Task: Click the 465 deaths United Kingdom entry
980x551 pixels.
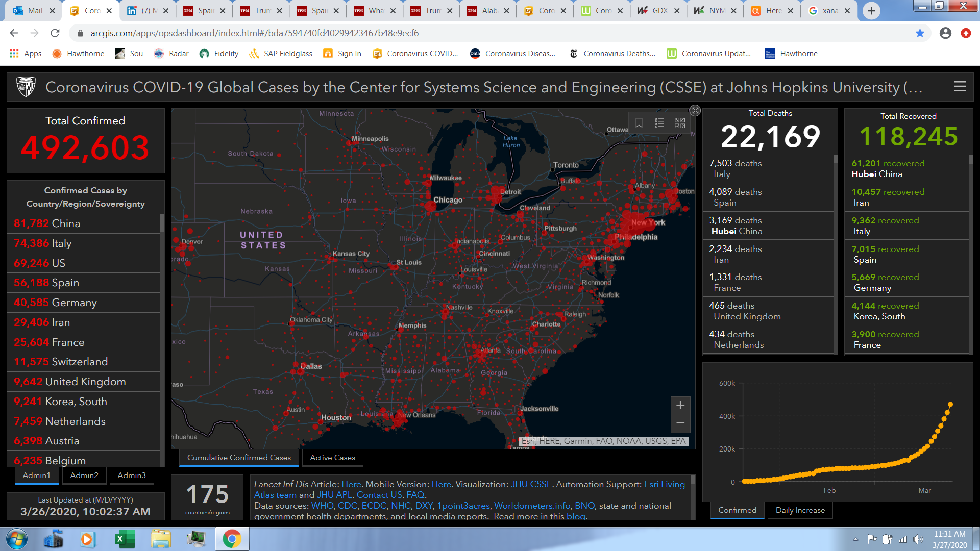Action: coord(768,311)
